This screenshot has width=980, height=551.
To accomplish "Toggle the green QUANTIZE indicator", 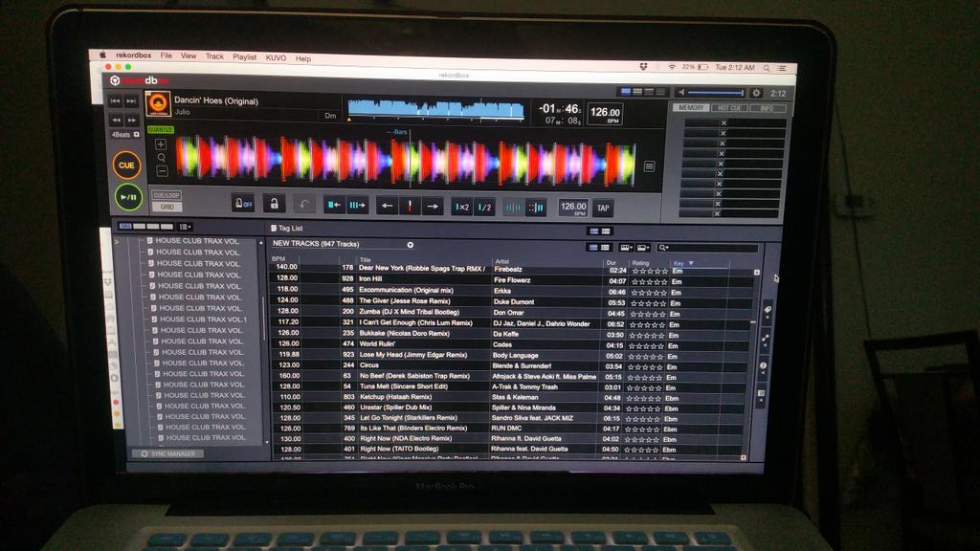I will coord(161,130).
